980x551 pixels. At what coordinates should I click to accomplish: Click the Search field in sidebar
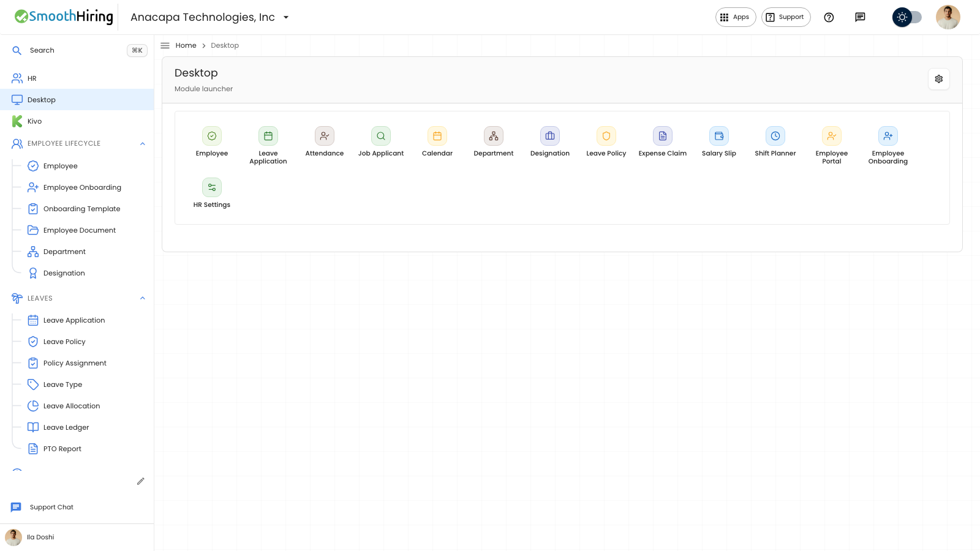pyautogui.click(x=78, y=50)
